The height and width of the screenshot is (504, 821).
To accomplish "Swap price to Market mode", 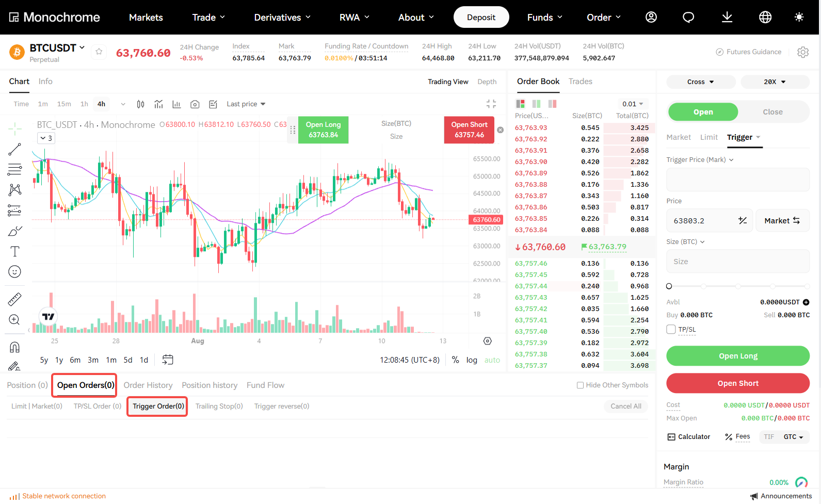I will tap(782, 221).
